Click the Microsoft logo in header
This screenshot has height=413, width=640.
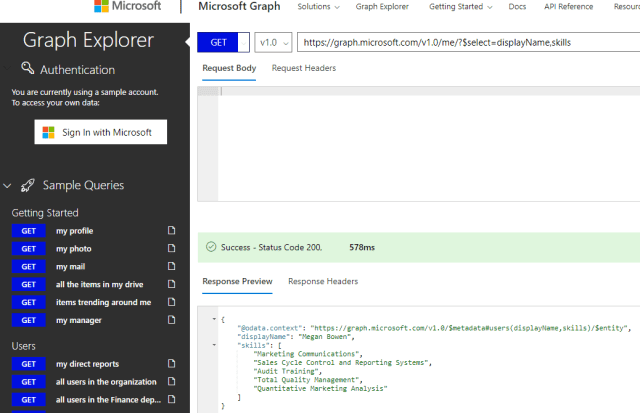(128, 6)
